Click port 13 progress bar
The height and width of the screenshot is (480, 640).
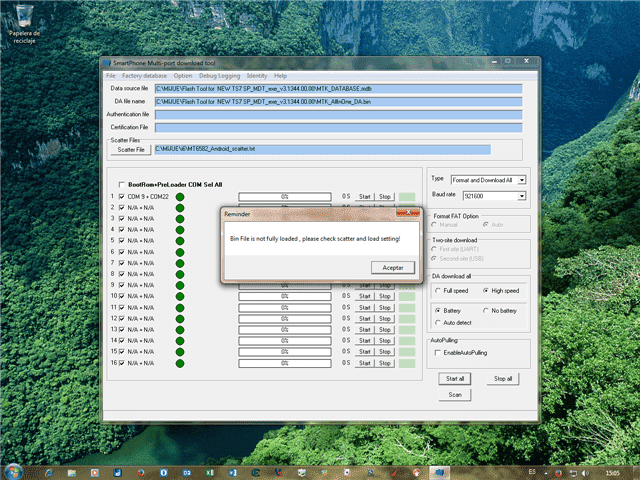coord(285,330)
